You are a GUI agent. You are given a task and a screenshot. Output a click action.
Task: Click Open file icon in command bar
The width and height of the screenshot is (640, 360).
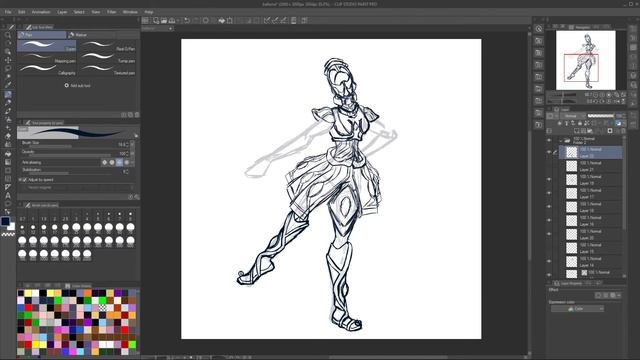point(164,20)
